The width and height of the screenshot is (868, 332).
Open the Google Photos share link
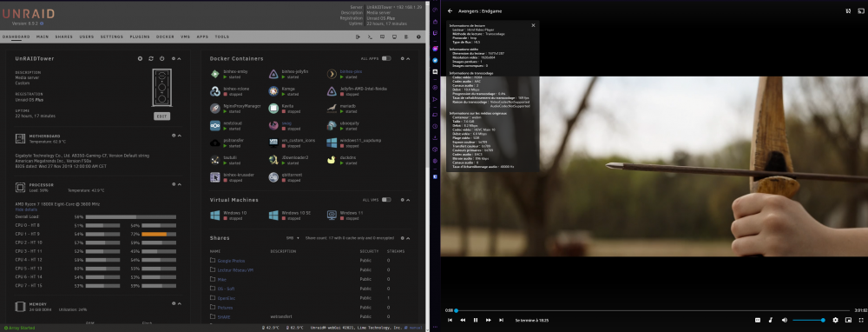[x=231, y=261]
